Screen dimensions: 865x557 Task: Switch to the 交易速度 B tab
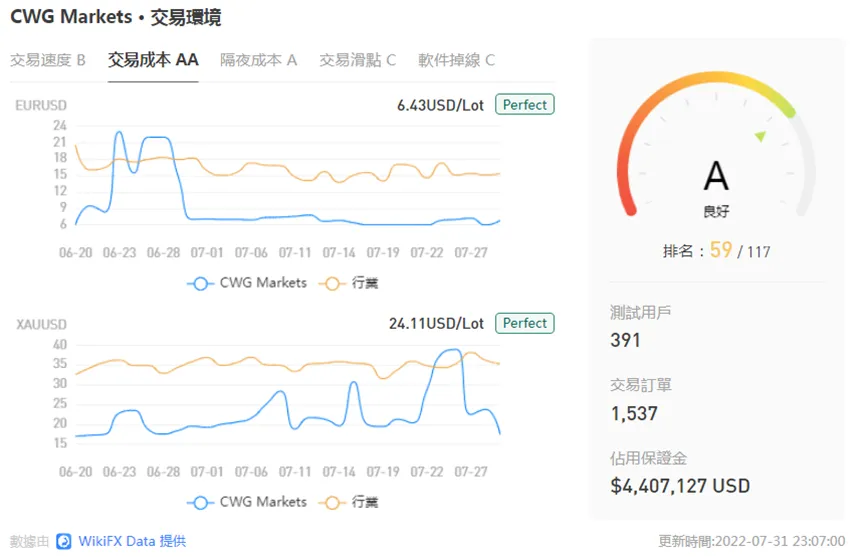[x=47, y=60]
